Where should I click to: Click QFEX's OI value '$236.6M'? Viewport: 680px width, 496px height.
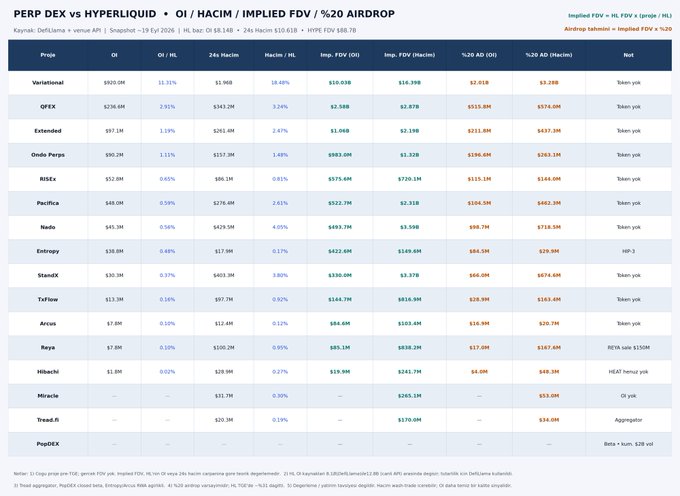[x=114, y=107]
